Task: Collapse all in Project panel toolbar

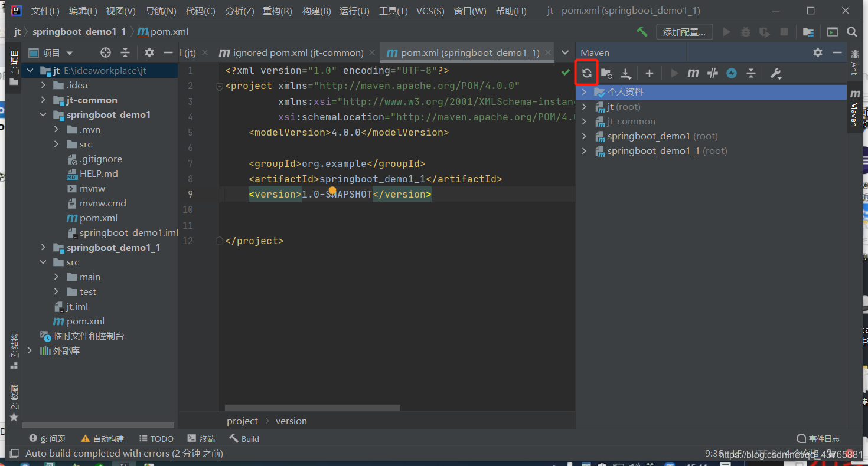Action: pyautogui.click(x=125, y=52)
